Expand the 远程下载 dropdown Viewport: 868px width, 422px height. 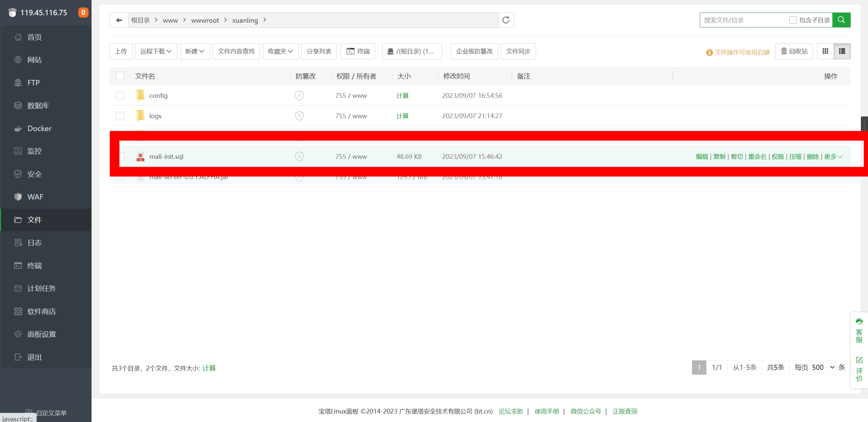(x=156, y=51)
